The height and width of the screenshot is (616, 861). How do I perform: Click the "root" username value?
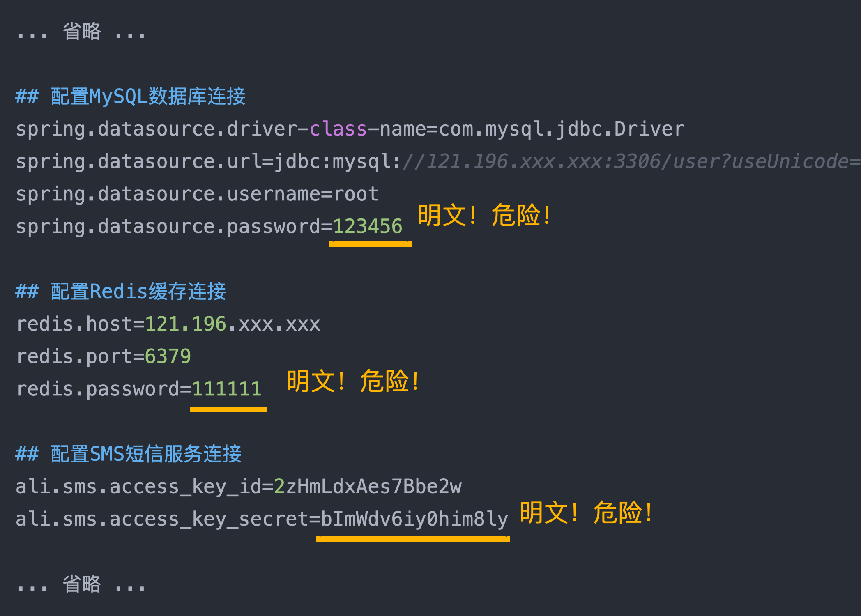click(x=356, y=194)
